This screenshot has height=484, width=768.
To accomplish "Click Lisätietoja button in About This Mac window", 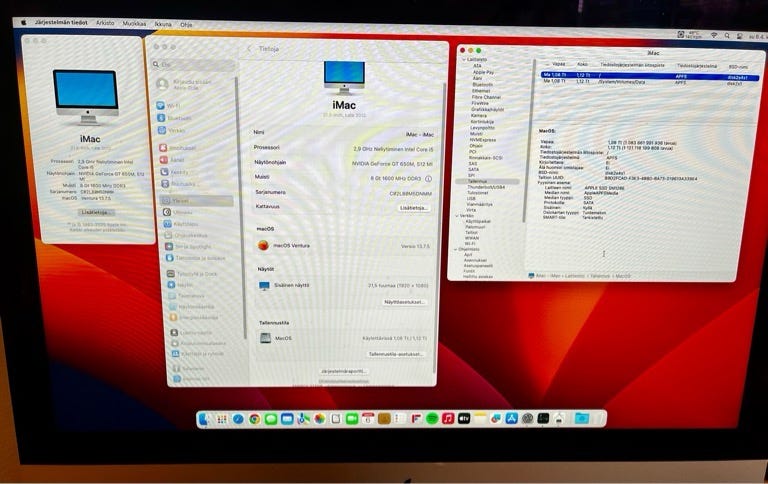I will tap(96, 213).
